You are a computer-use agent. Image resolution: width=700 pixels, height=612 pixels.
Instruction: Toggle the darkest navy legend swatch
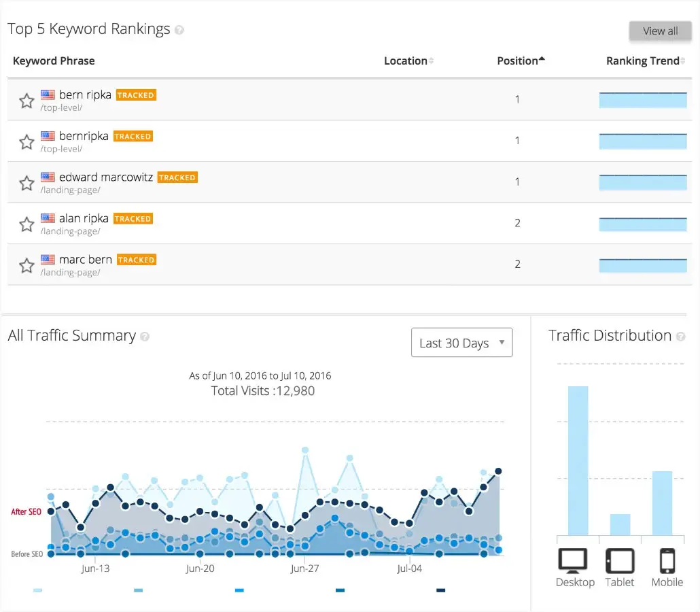click(440, 590)
